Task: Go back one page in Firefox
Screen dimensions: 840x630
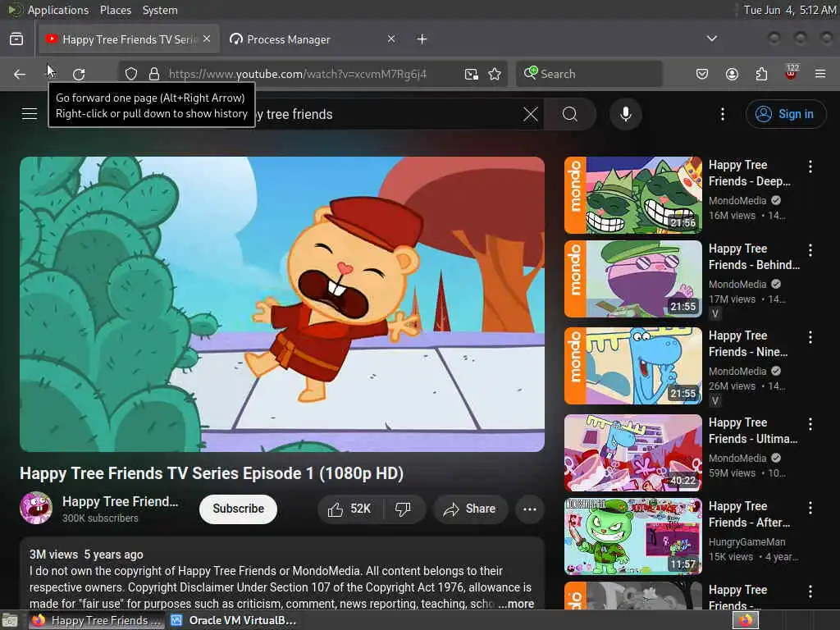Action: (20, 74)
